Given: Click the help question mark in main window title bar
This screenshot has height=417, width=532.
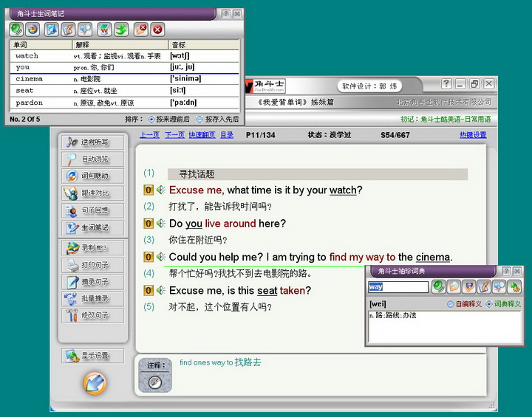Looking at the screenshot, I should pos(446,84).
